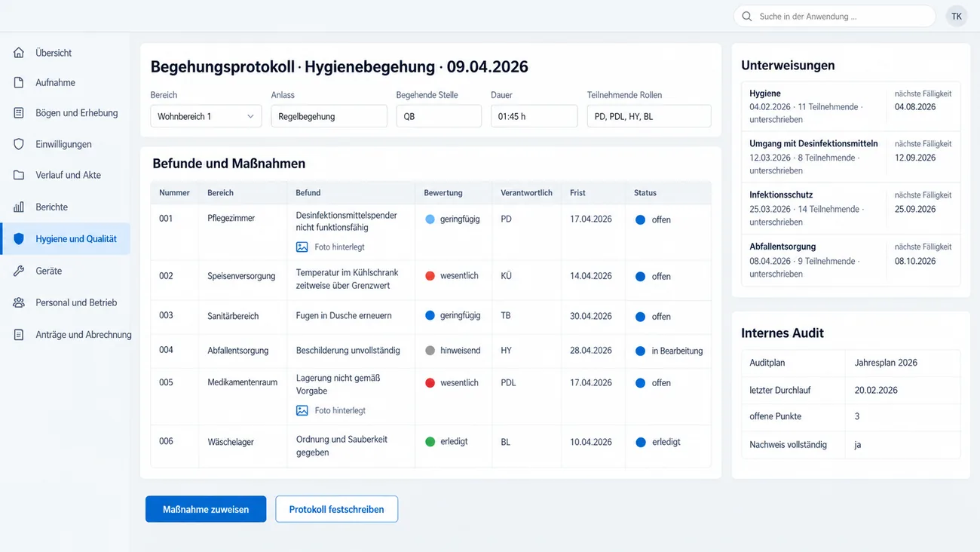Screen dimensions: 980x552
Task: Click the Dauer field showing 01:45 h
Action: [x=534, y=116]
